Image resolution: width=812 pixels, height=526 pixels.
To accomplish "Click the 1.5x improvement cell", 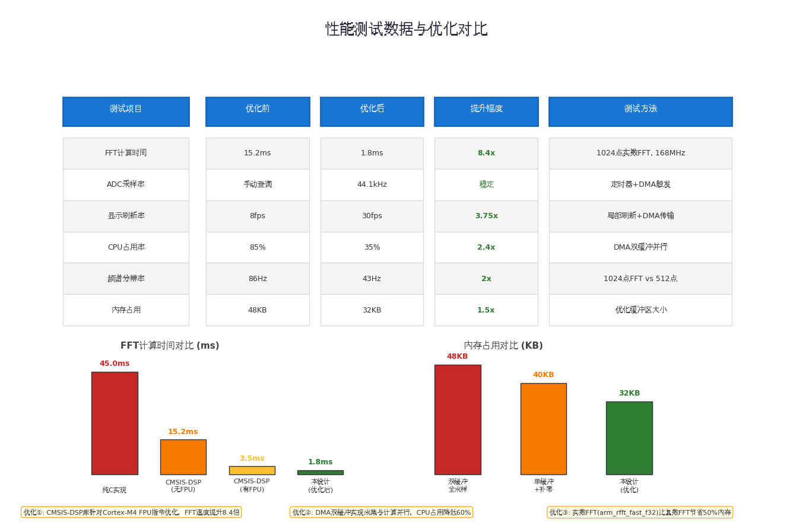I will 486,310.
